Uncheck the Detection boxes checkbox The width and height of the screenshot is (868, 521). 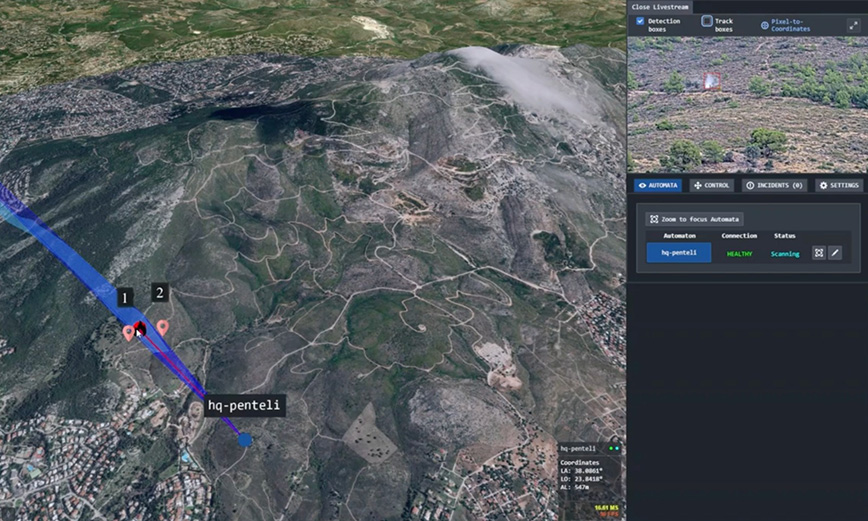pos(640,20)
